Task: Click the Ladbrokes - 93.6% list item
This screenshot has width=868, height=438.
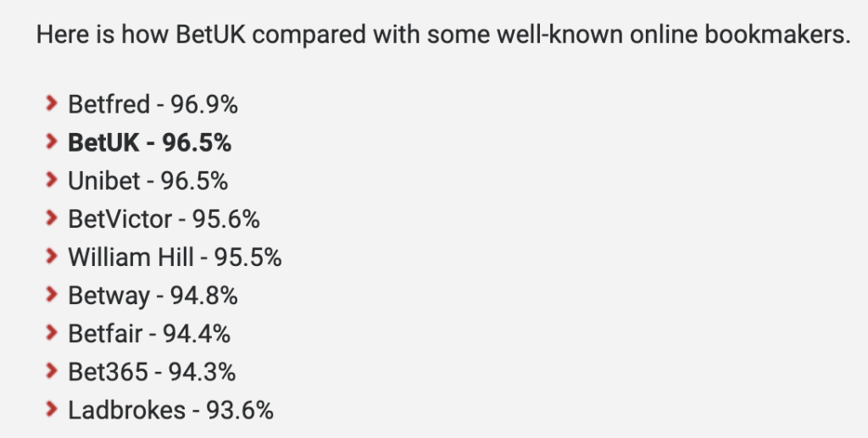Action: (x=170, y=410)
